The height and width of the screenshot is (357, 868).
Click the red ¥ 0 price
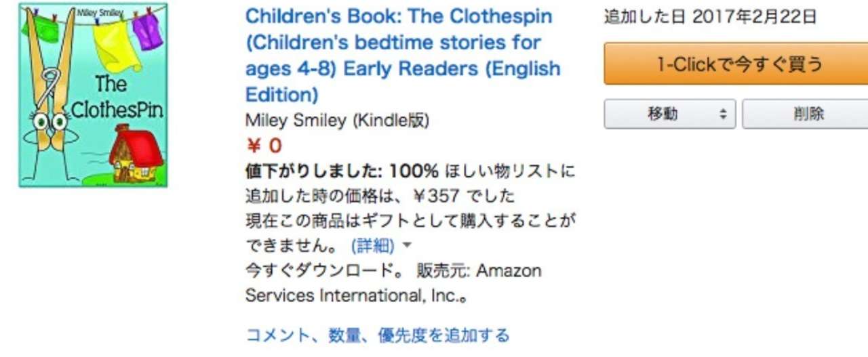(263, 146)
